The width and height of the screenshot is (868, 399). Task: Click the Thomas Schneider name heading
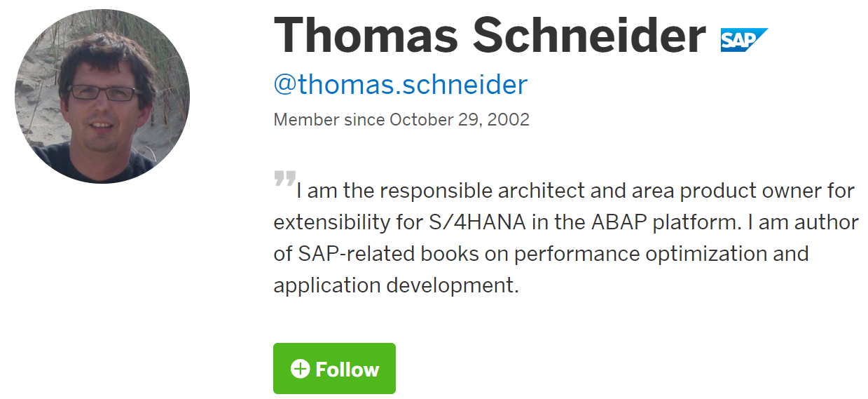tap(489, 34)
